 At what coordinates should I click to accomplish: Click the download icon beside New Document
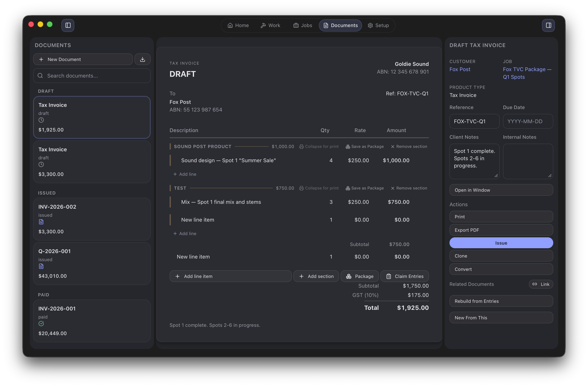142,59
